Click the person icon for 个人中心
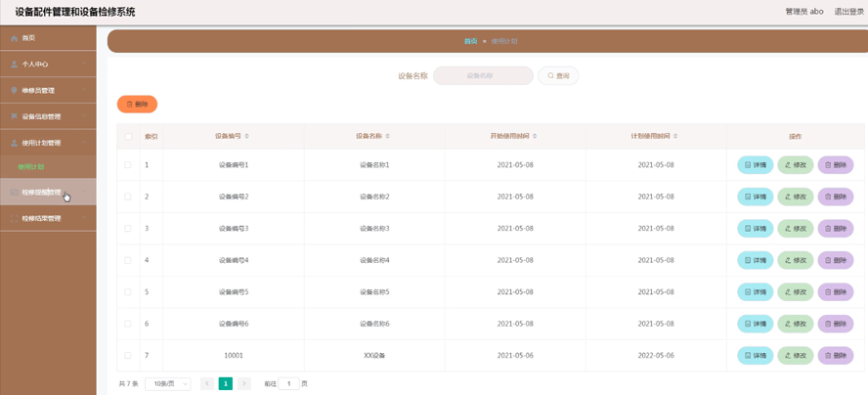This screenshot has width=868, height=395. pos(14,65)
